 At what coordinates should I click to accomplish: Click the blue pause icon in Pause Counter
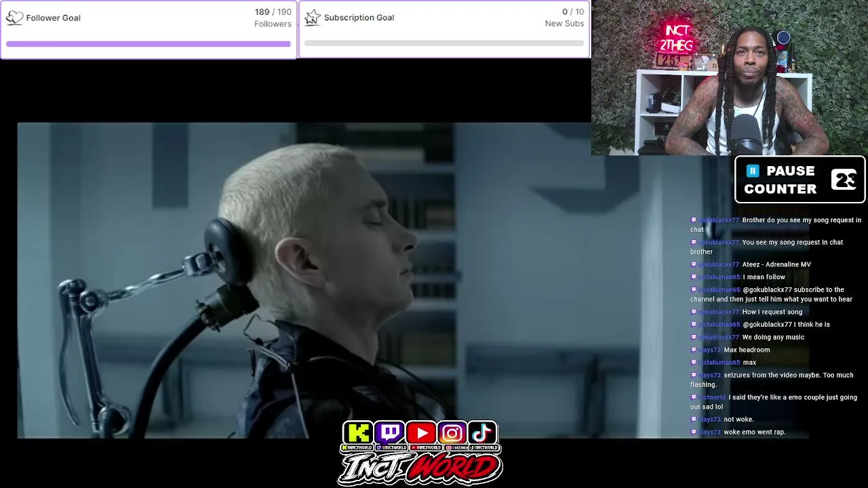(x=753, y=171)
